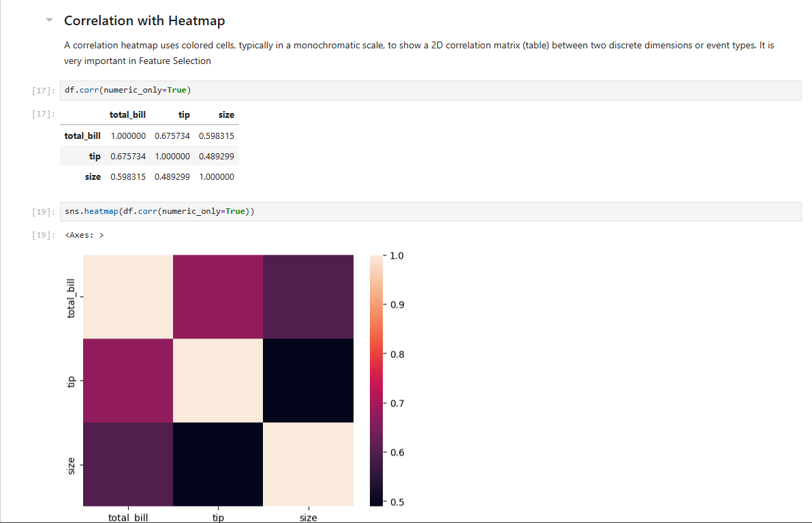The height and width of the screenshot is (523, 812).
Task: Click heatmap cell total_bill versus tip
Action: point(218,297)
